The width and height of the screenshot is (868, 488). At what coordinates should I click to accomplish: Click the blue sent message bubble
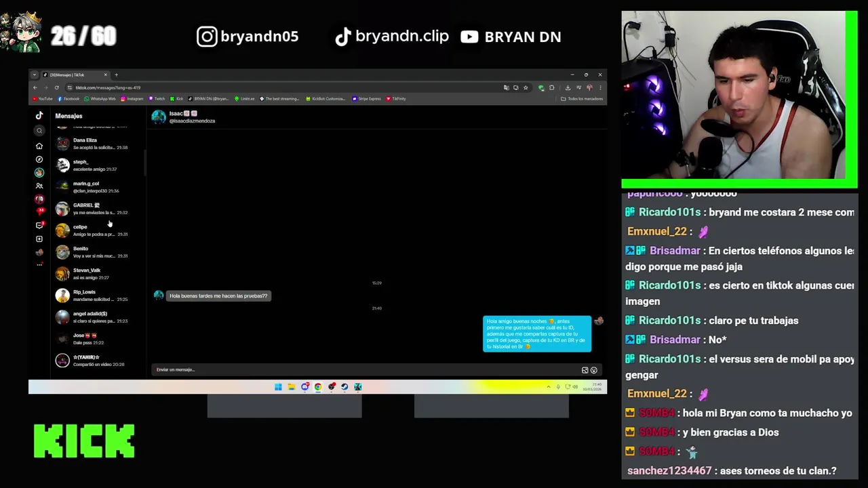click(x=537, y=334)
